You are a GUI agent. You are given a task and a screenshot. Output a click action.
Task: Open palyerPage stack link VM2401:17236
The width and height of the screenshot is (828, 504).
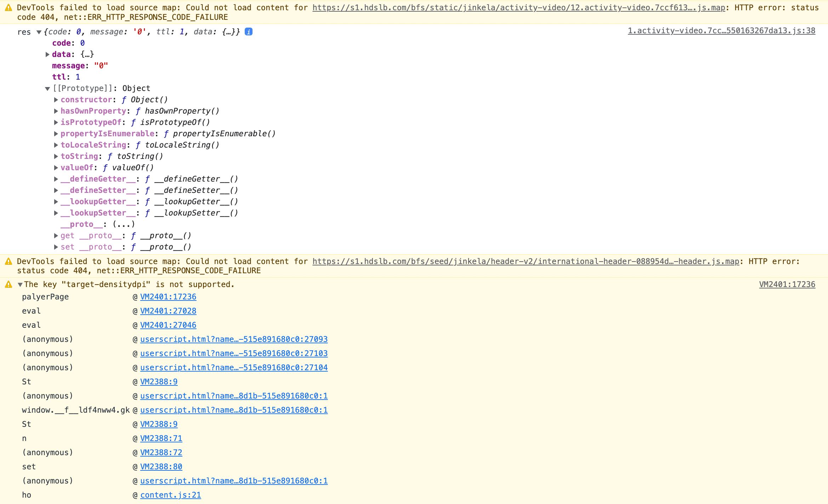pos(168,297)
